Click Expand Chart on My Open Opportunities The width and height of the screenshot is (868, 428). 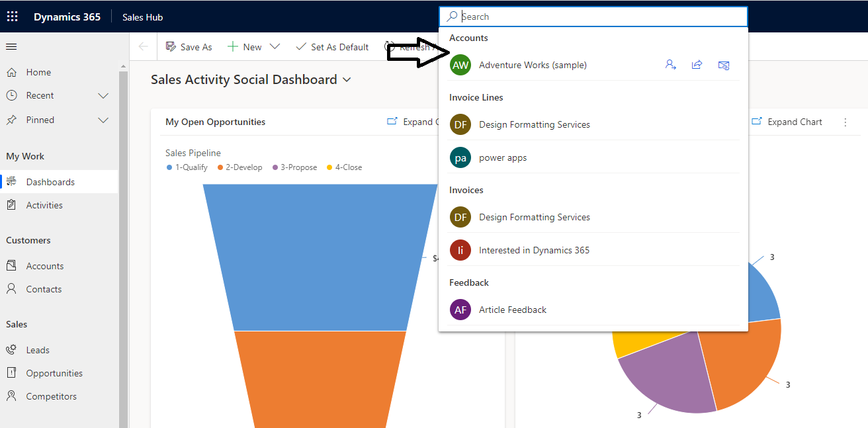tap(412, 122)
